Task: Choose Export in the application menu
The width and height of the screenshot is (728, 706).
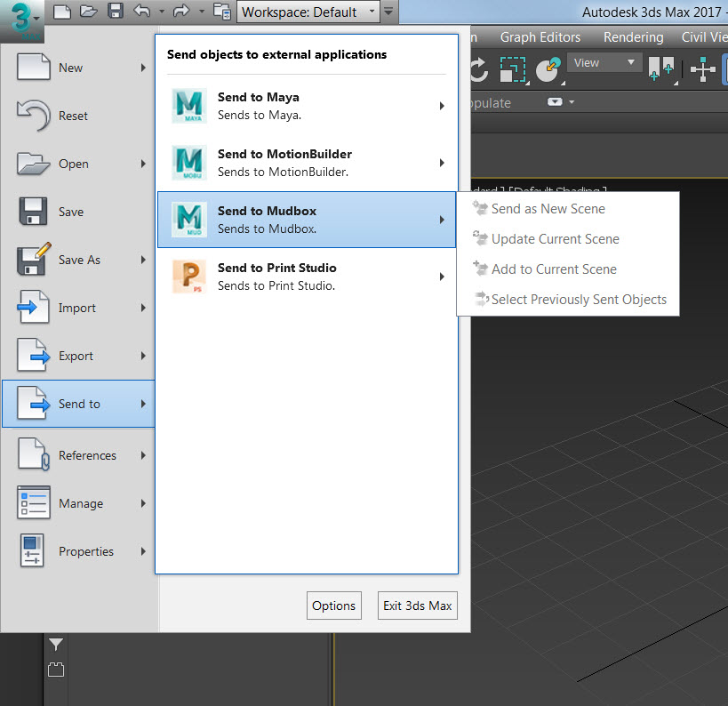Action: [x=79, y=357]
